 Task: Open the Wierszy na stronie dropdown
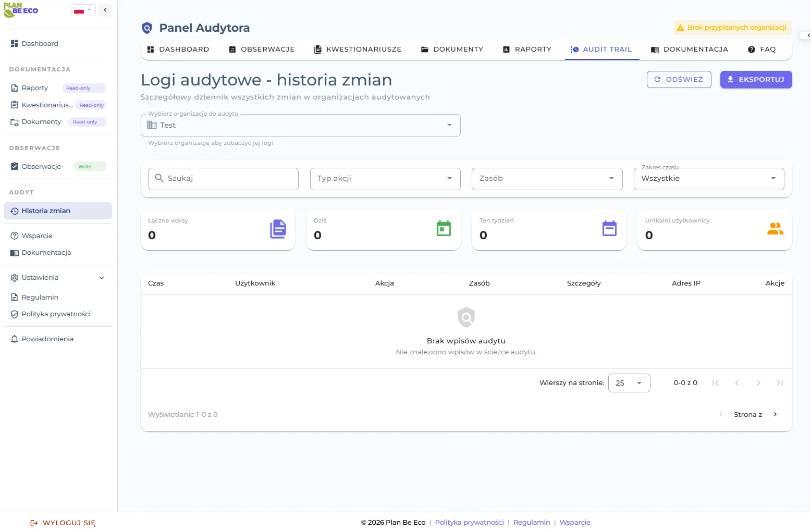(629, 382)
